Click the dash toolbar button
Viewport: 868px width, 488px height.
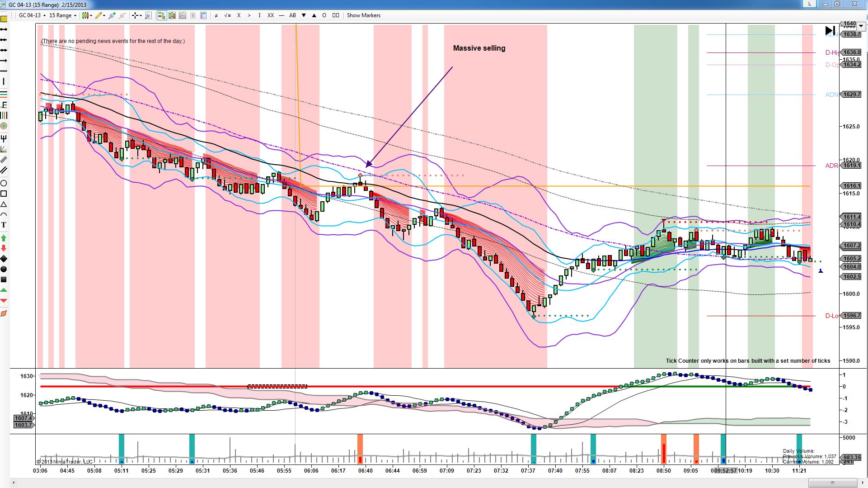282,15
